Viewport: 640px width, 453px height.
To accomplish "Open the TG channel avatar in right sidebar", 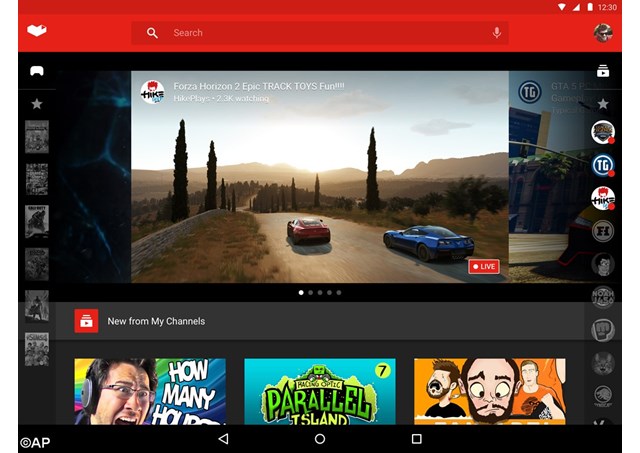I will click(603, 165).
